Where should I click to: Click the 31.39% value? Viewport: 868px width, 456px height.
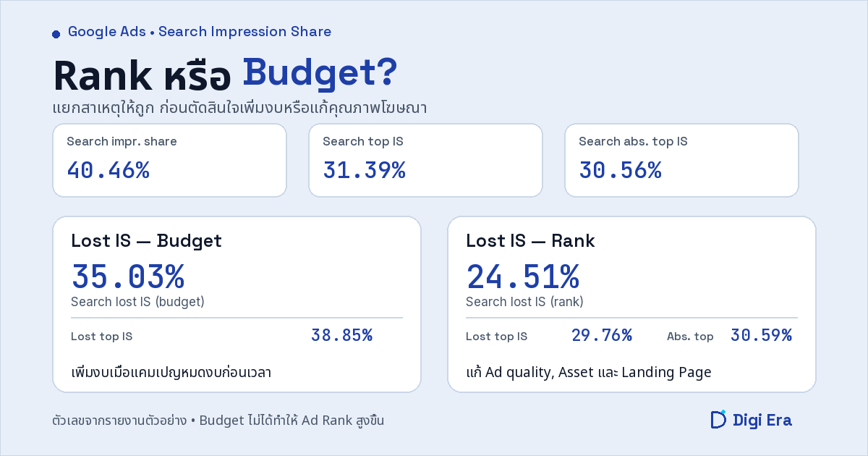[x=364, y=170]
